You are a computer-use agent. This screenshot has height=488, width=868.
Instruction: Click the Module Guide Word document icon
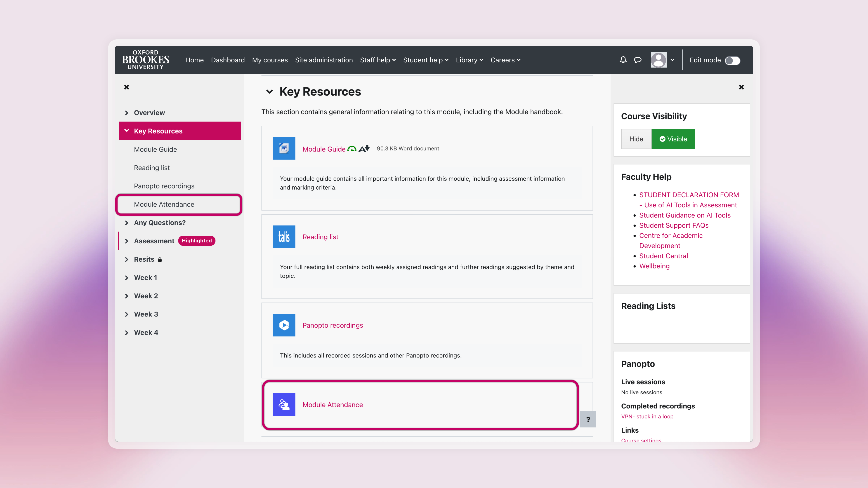pos(284,148)
